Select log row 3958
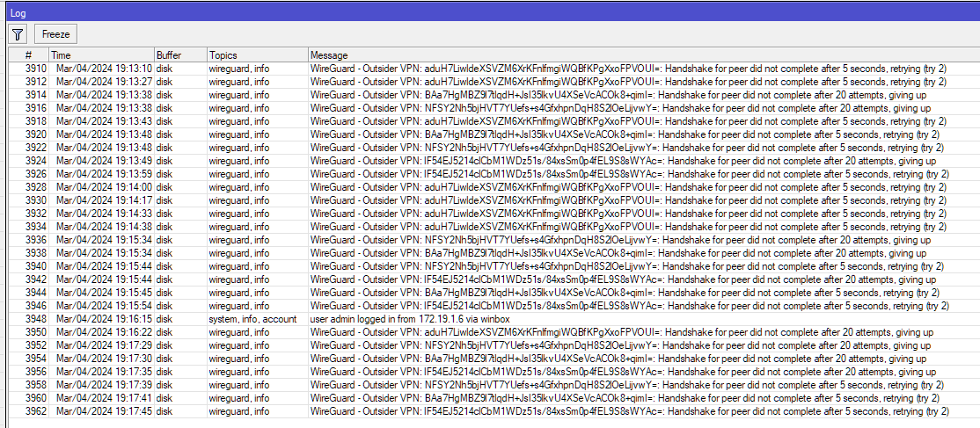 click(x=494, y=385)
